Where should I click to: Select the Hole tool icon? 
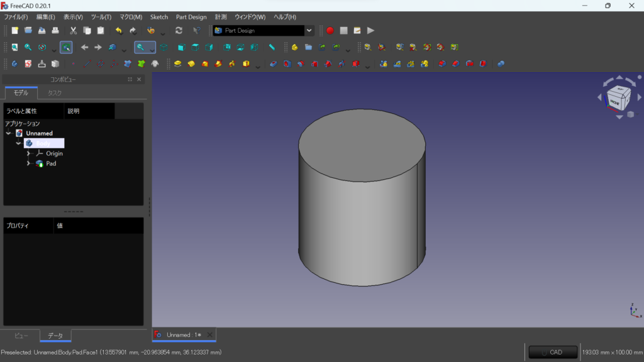[287, 63]
